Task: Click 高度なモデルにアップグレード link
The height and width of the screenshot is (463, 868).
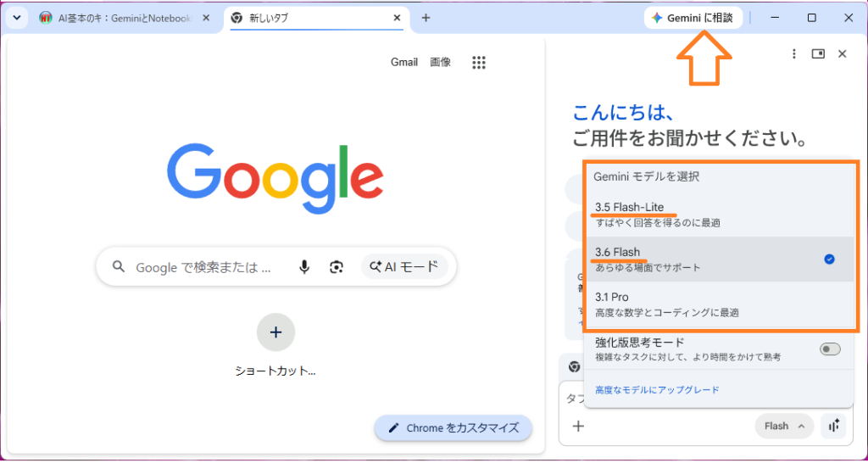Action: pyautogui.click(x=657, y=390)
